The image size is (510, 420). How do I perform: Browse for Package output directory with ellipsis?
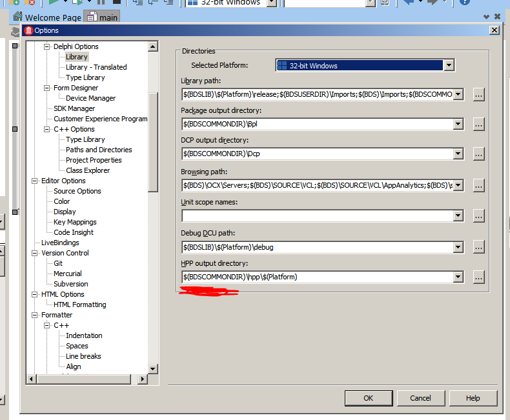coord(478,124)
